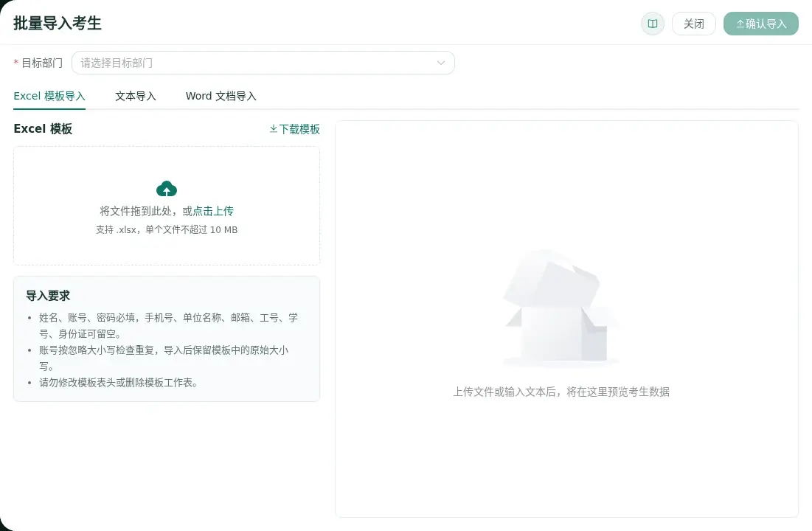Click the empty preview box illustration

pyautogui.click(x=561, y=309)
